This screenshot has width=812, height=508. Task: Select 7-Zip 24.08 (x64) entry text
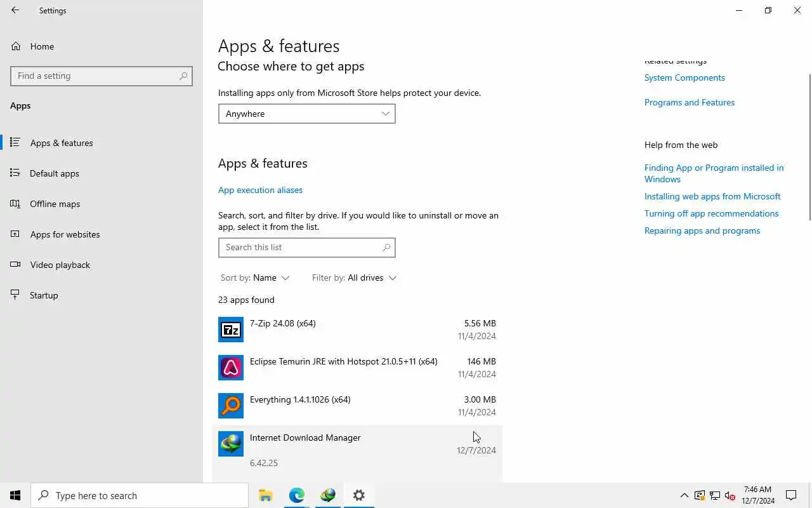tap(283, 323)
